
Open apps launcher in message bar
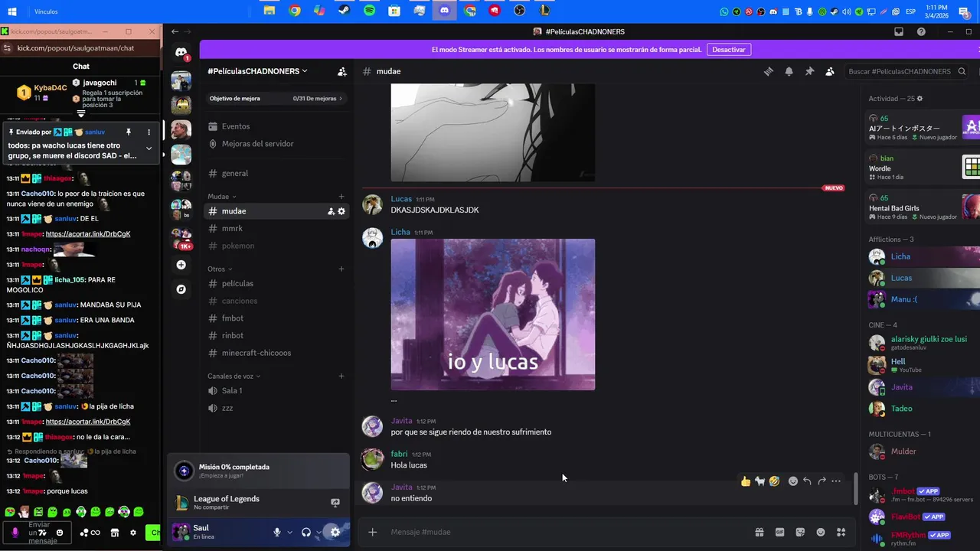tap(841, 532)
